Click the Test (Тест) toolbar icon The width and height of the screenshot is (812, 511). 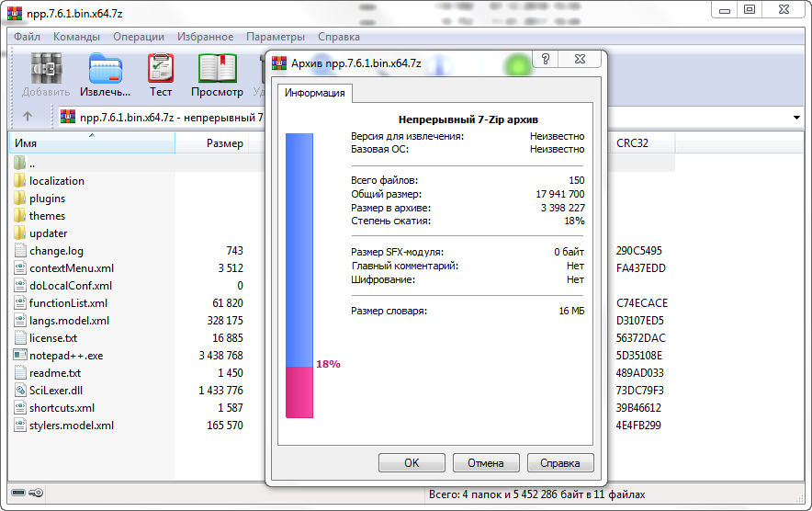161,70
